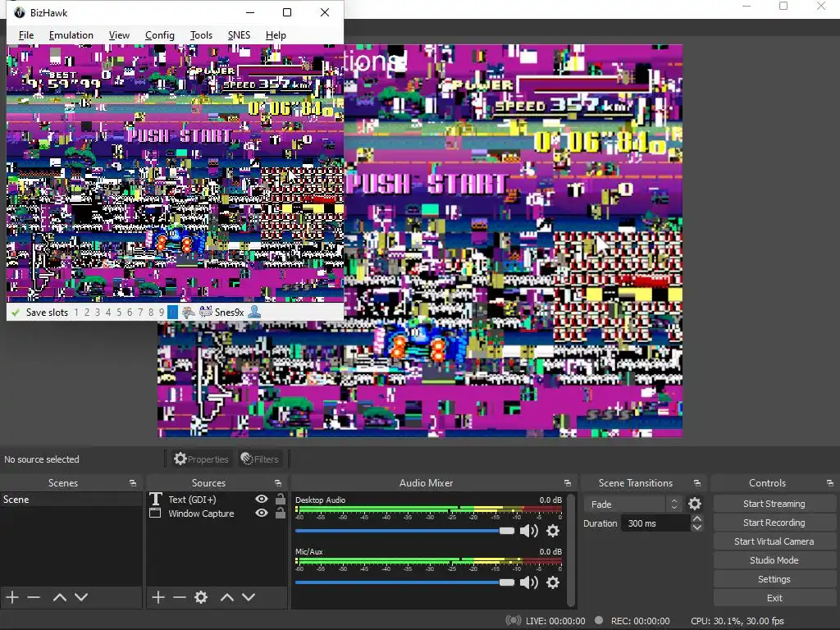Select save slot 1 in BizHawk

(x=76, y=313)
